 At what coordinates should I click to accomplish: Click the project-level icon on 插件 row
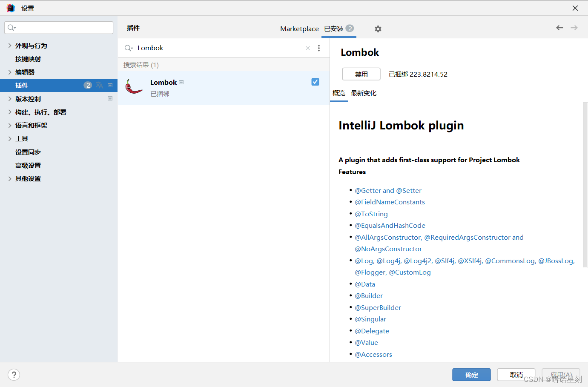pyautogui.click(x=110, y=85)
